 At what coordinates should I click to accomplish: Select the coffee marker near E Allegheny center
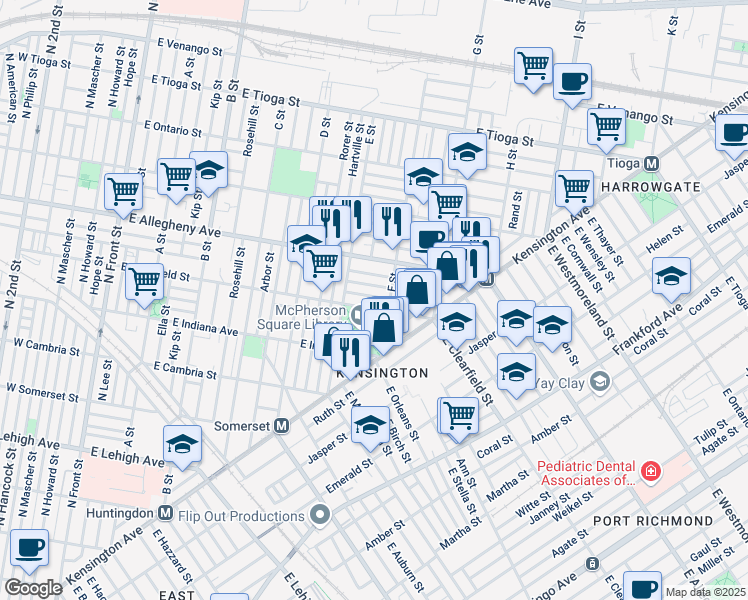coord(429,242)
